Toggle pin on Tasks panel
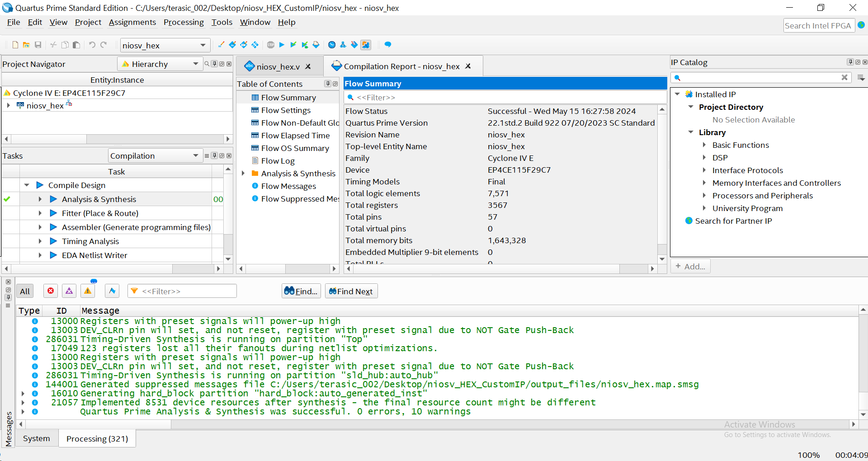 (215, 156)
